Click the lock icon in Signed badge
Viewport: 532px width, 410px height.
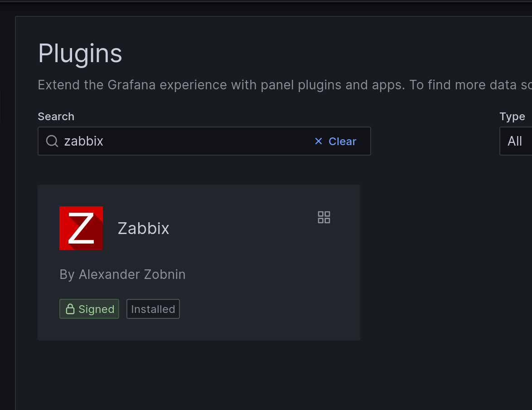(x=70, y=309)
